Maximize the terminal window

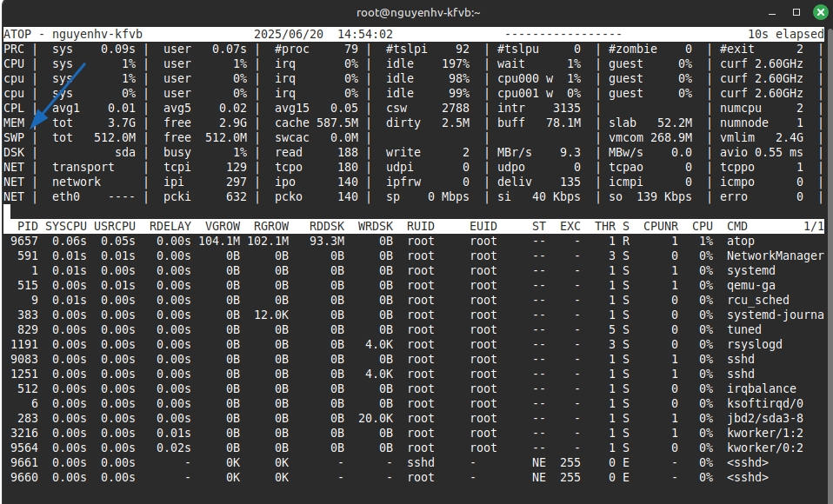796,12
